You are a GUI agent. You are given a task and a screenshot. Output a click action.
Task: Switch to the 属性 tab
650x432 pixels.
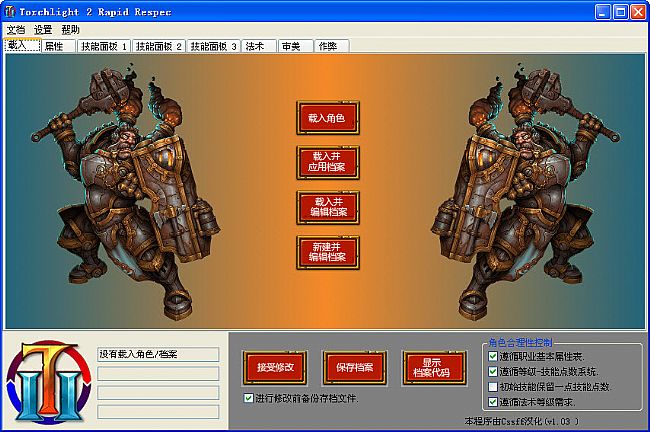(x=58, y=46)
